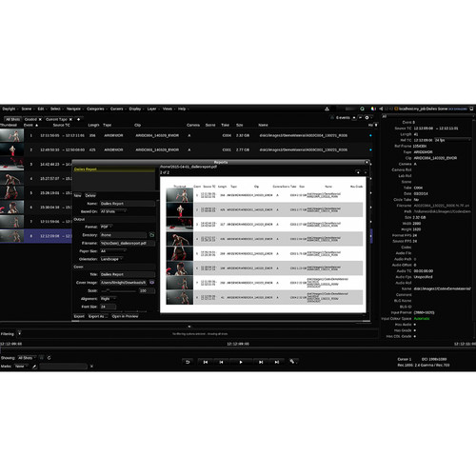Viewport: 476px width, 476px height.
Task: Click New report button
Action: (77, 195)
